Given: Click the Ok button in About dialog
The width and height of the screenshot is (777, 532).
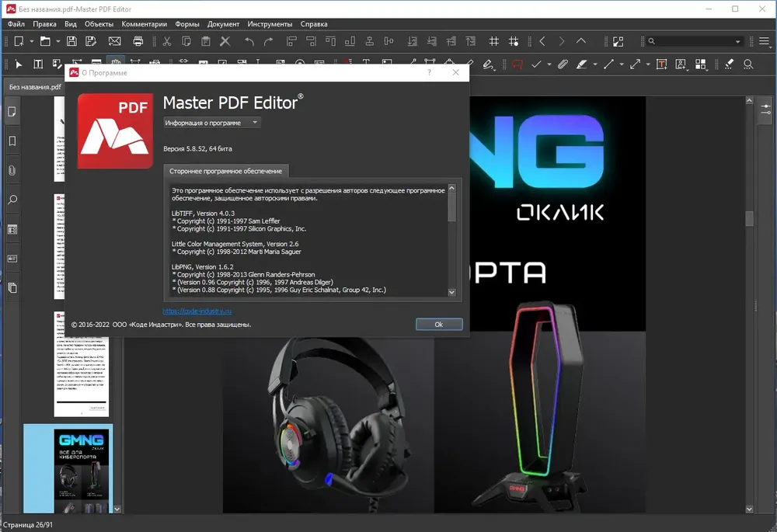Looking at the screenshot, I should pos(439,325).
